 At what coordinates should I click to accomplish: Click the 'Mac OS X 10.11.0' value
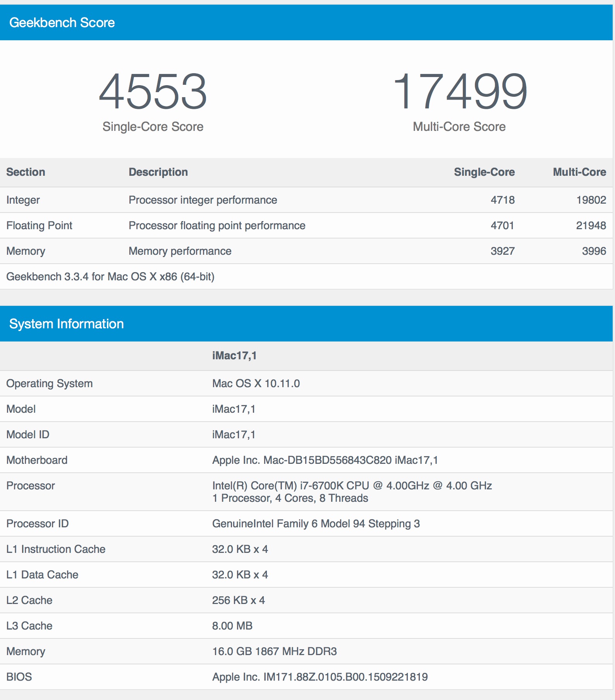click(x=256, y=383)
